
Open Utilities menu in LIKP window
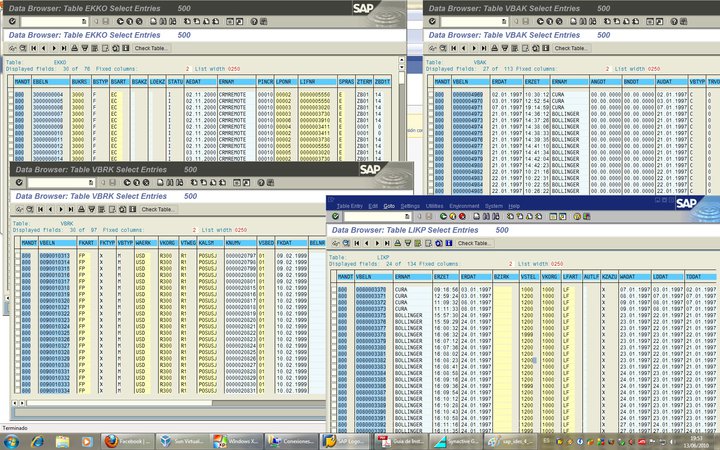(435, 206)
